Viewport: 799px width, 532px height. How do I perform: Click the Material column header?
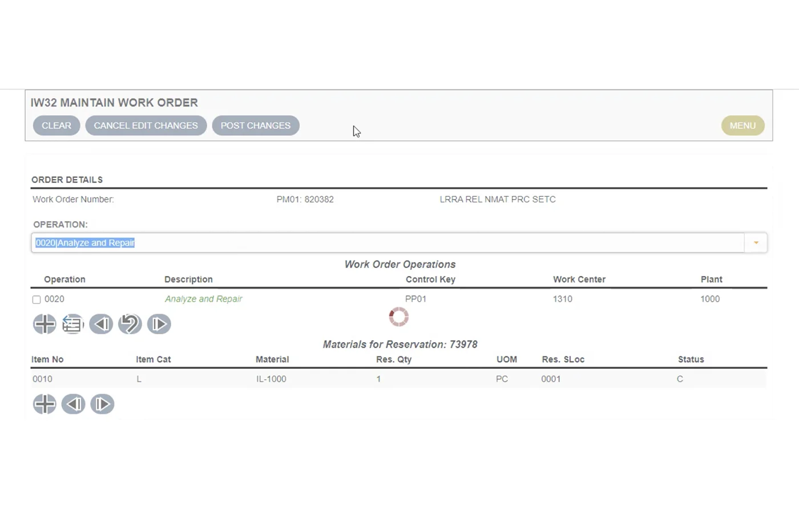pos(272,359)
